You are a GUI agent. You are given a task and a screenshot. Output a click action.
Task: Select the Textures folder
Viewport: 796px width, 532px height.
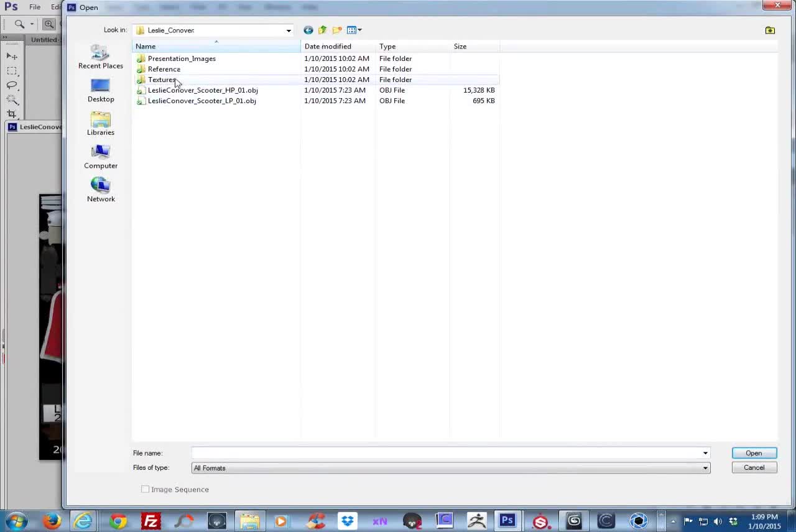point(162,80)
